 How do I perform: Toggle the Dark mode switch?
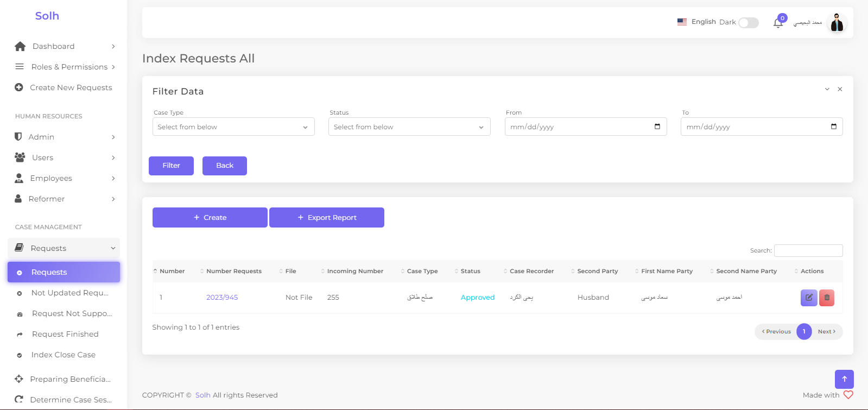coord(749,22)
